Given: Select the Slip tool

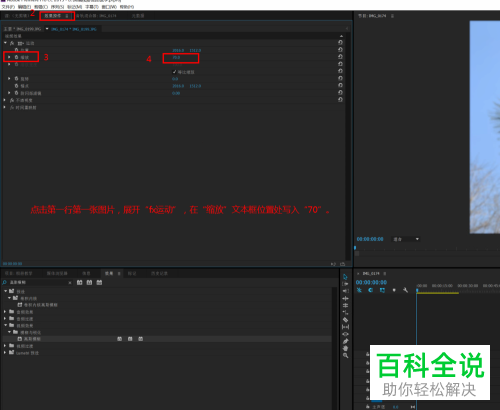Looking at the screenshot, I should click(345, 327).
